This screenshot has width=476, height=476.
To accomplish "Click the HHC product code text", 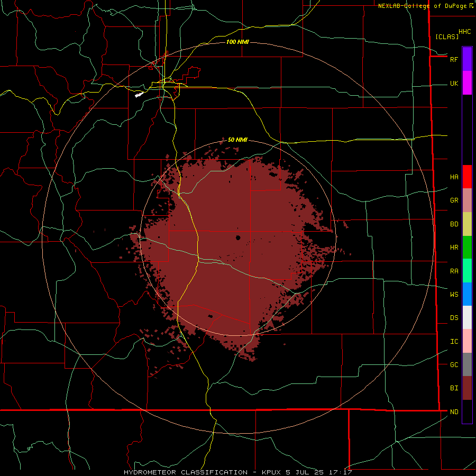I will pos(464,32).
